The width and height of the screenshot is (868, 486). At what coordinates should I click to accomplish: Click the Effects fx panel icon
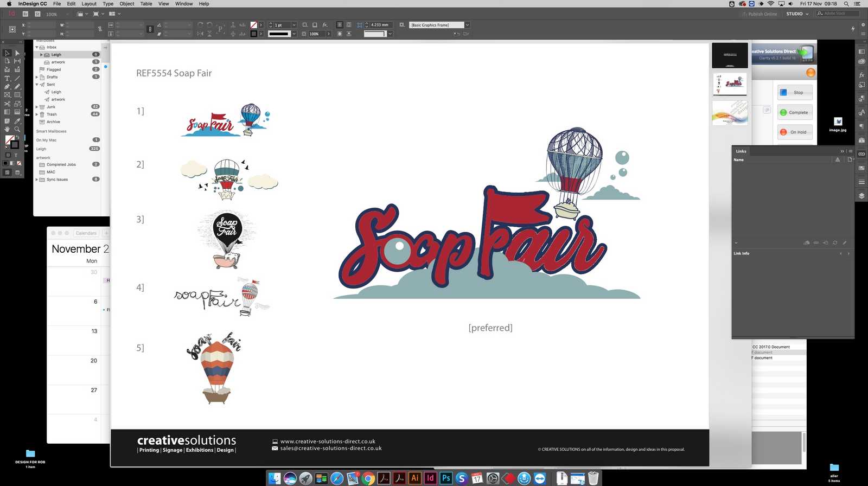(x=861, y=75)
